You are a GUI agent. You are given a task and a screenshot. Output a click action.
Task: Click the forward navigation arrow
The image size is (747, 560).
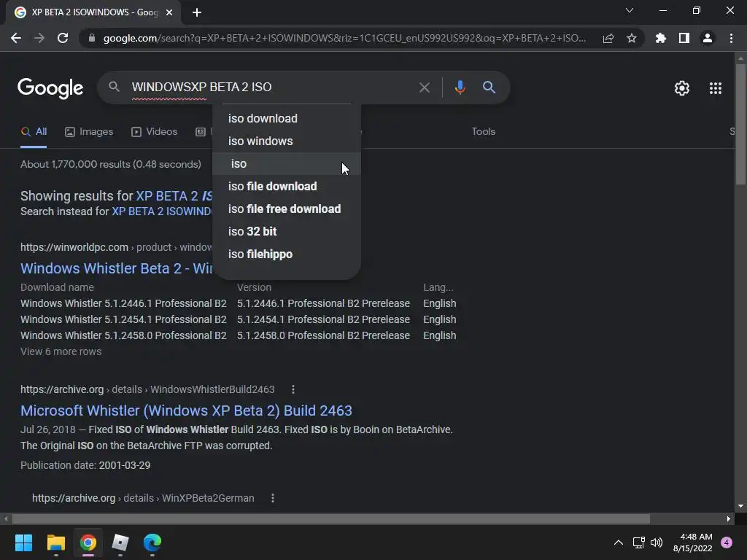(x=39, y=38)
